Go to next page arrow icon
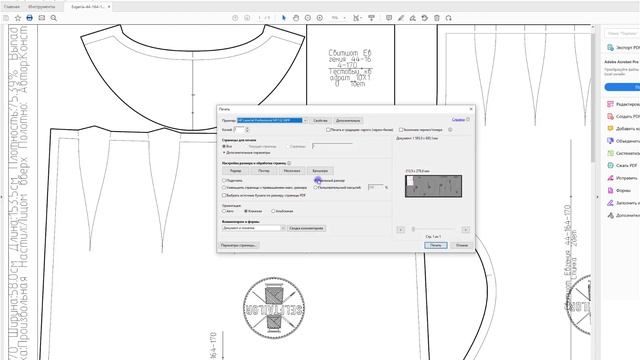The width and height of the screenshot is (640, 360). (x=247, y=18)
